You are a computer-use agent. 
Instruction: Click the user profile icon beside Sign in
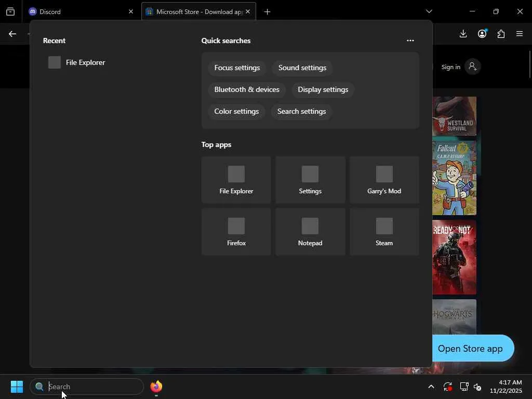(473, 66)
